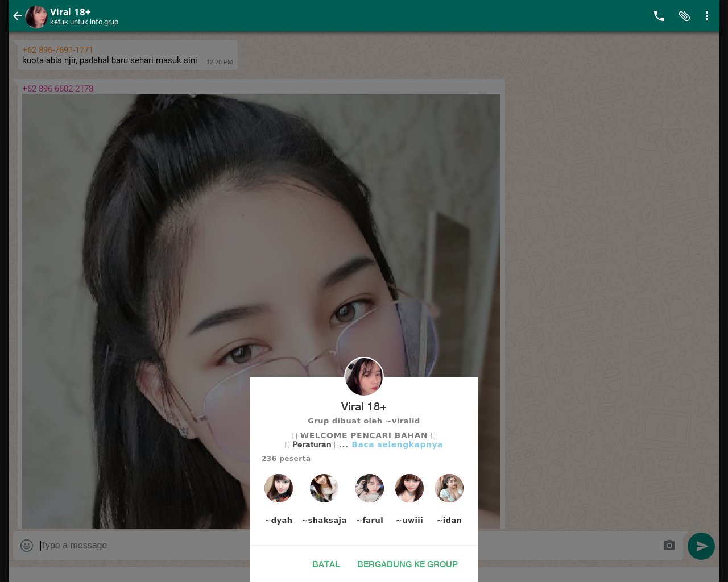Attach a file using the paperclip icon

point(684,16)
